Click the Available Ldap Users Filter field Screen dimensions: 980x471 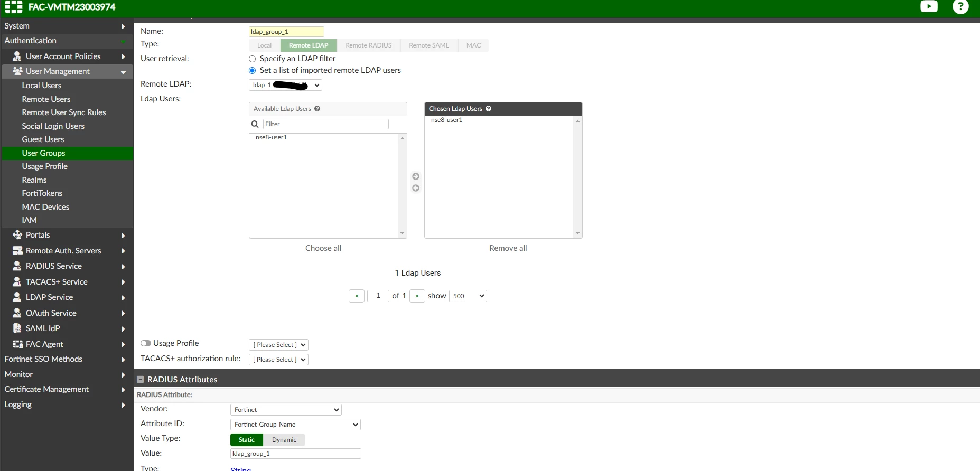pyautogui.click(x=326, y=124)
